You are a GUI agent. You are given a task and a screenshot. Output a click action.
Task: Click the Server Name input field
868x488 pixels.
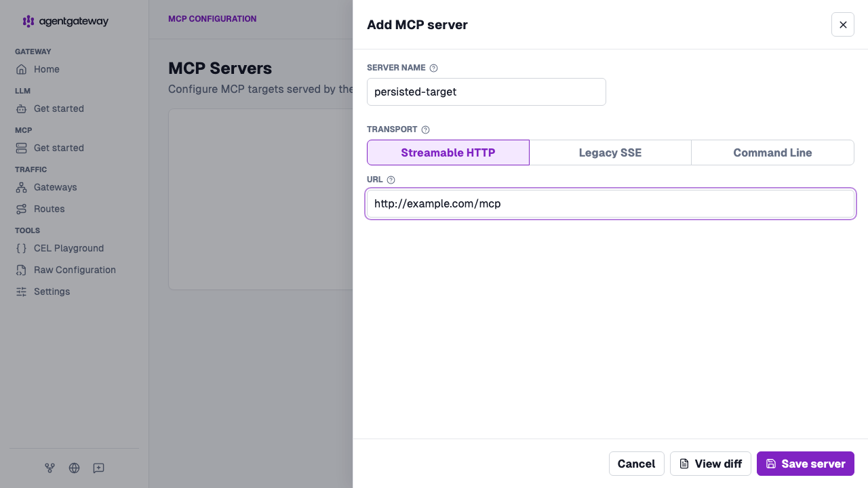(486, 91)
